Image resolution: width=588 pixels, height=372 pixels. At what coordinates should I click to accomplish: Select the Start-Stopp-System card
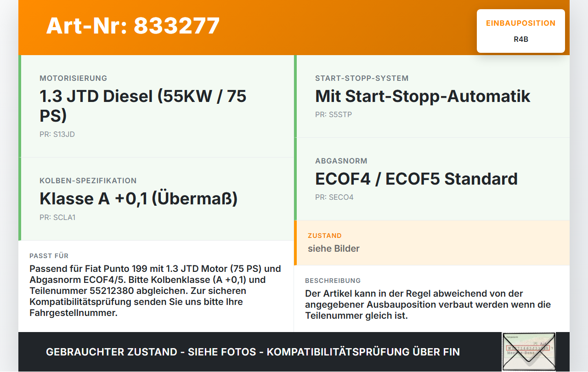click(x=432, y=96)
